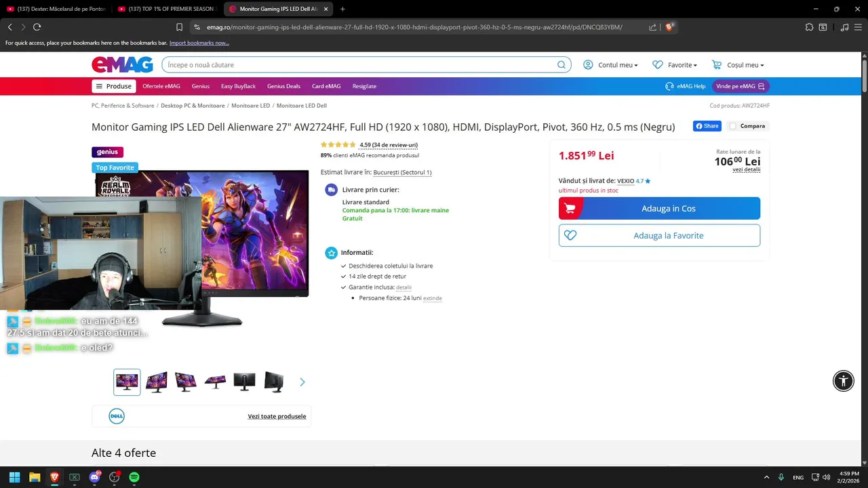Open Brave Shields icon
Viewport: 868px width, 488px height.
pos(669,27)
